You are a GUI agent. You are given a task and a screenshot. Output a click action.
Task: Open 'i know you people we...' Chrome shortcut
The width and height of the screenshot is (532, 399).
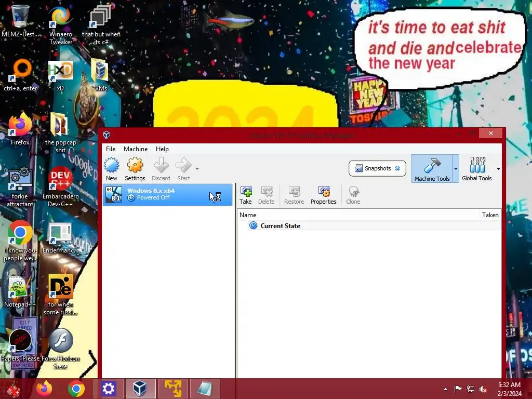(20, 241)
